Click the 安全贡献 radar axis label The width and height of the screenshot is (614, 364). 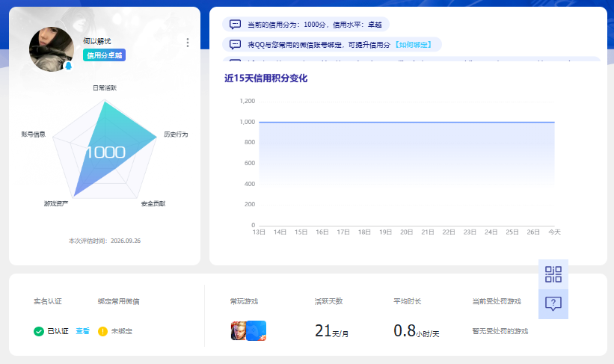click(x=153, y=203)
